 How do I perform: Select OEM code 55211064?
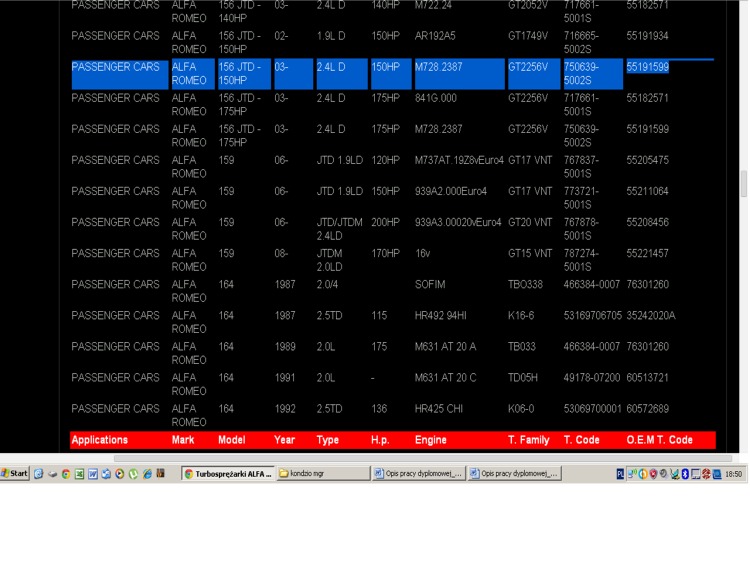tap(648, 191)
